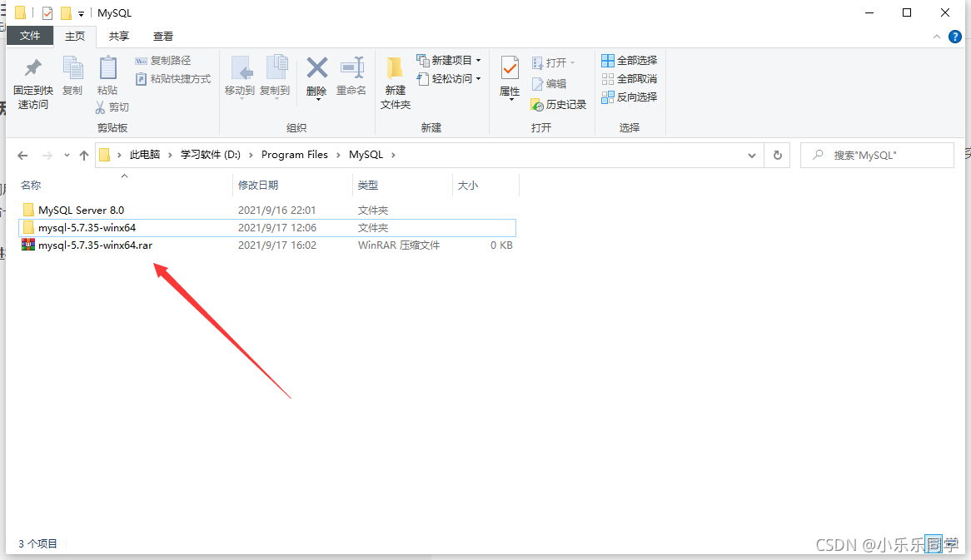971x560 pixels.
Task: Click the address bar folder icon
Action: (x=105, y=155)
